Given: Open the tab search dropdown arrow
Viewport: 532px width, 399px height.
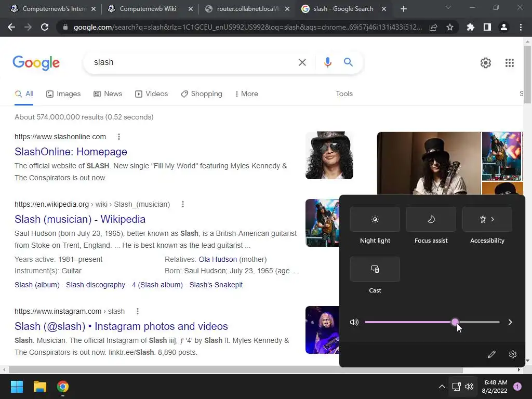Looking at the screenshot, I should (x=448, y=7).
